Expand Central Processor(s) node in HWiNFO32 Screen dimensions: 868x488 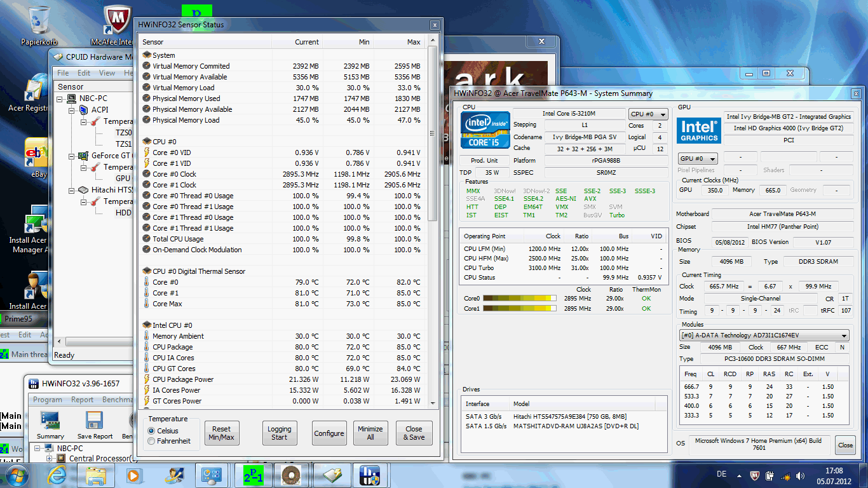pos(50,458)
